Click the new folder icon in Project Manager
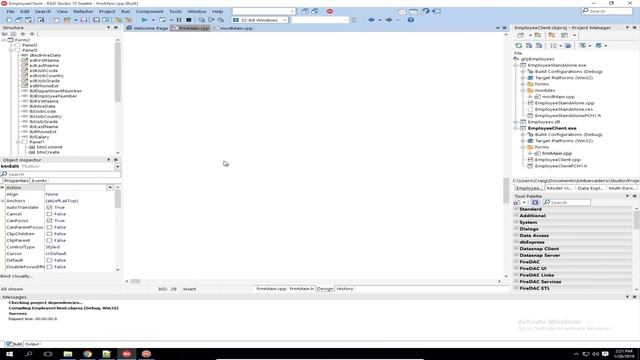This screenshot has width=640, height=360. point(551,36)
